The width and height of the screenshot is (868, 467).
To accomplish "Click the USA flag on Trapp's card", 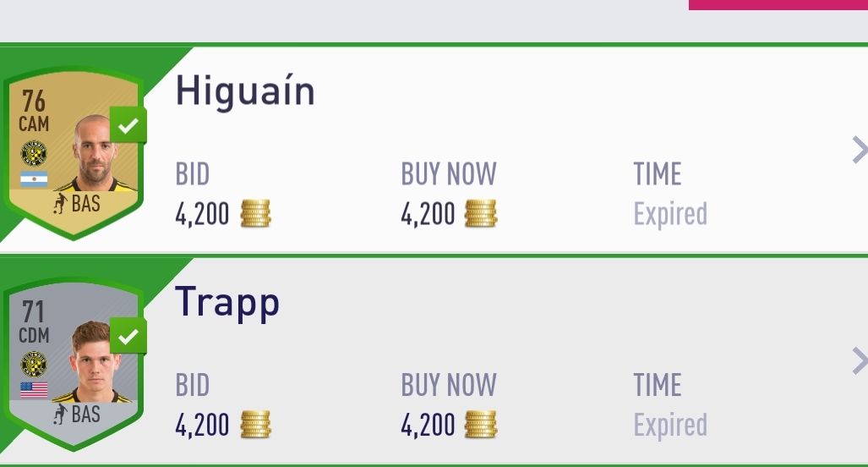I will point(34,390).
